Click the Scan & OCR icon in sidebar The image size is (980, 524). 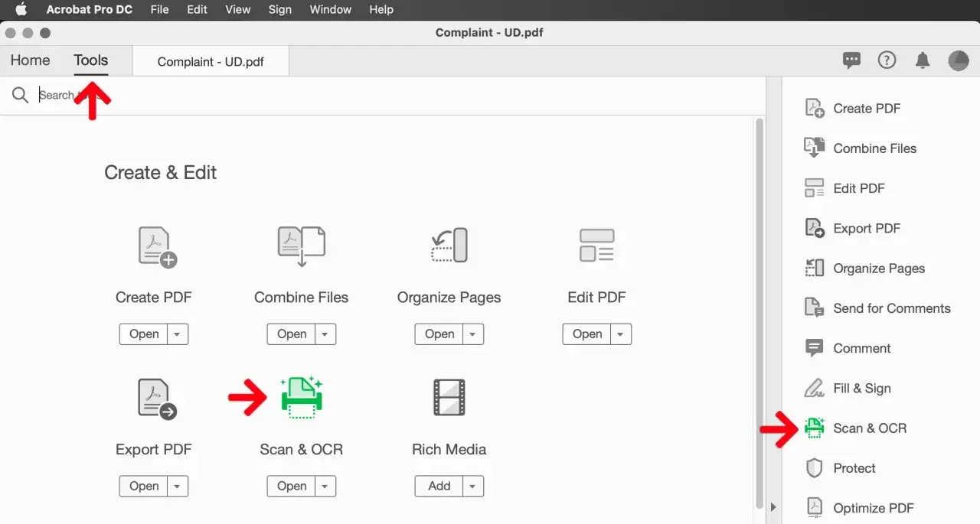pos(815,428)
